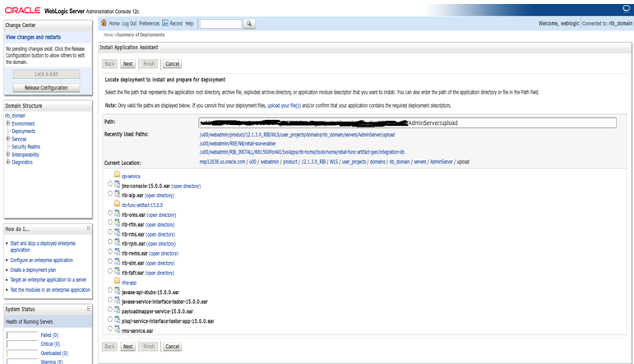
Task: Click Log Out in top toolbar
Action: tap(129, 24)
